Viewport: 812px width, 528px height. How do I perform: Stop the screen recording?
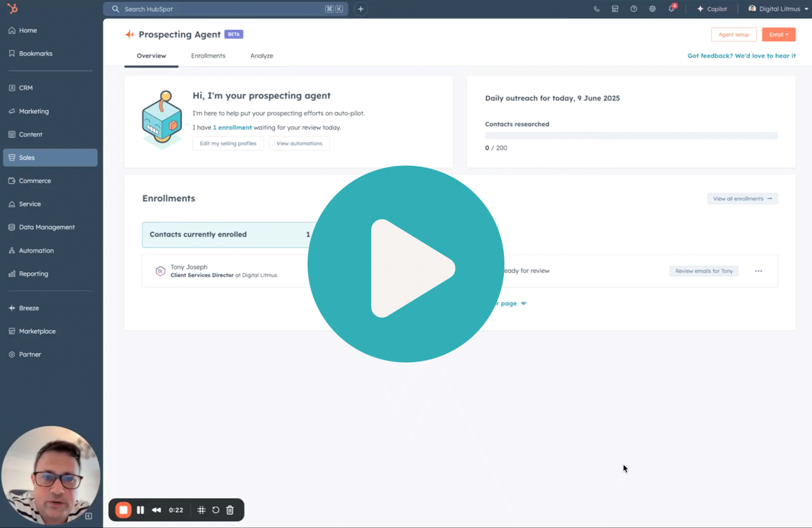123,510
